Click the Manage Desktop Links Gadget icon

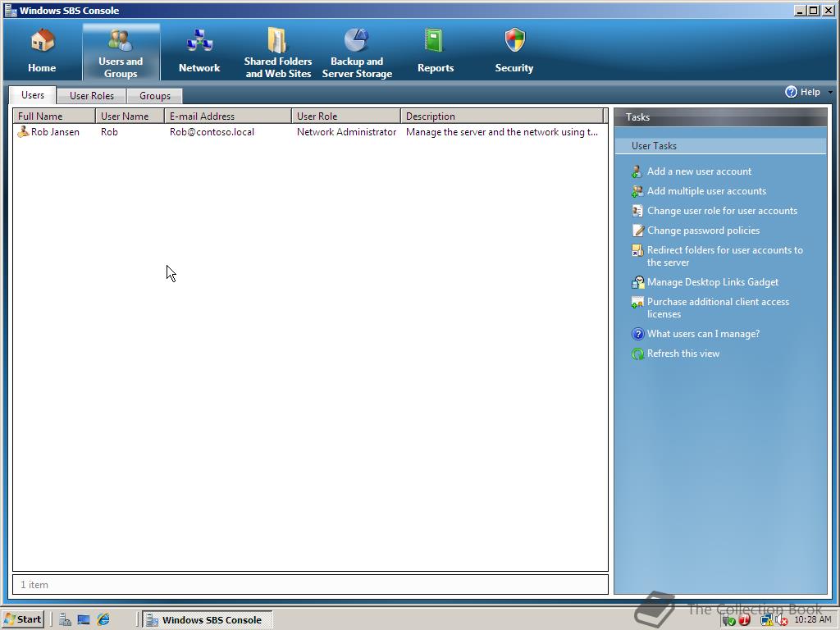(x=637, y=282)
